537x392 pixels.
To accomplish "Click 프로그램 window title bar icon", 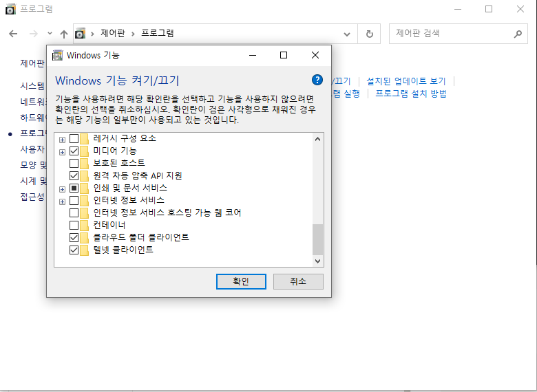I will [10, 9].
